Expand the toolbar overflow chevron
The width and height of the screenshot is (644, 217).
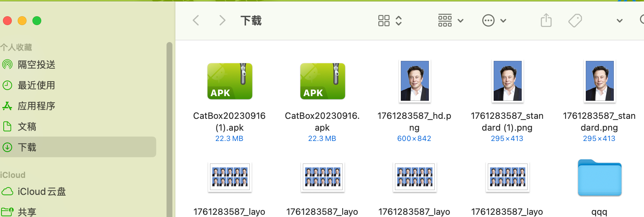[x=620, y=21]
